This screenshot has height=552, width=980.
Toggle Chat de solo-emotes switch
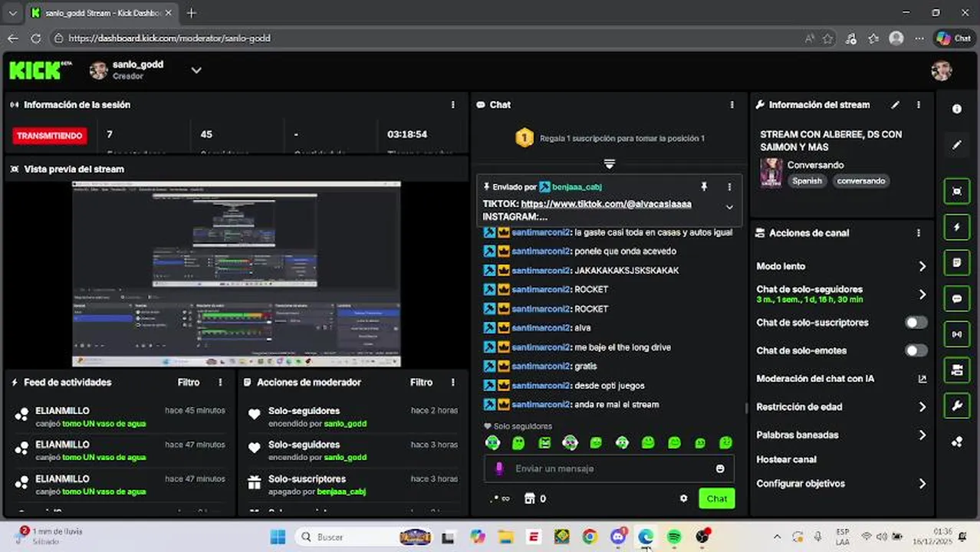tap(916, 350)
